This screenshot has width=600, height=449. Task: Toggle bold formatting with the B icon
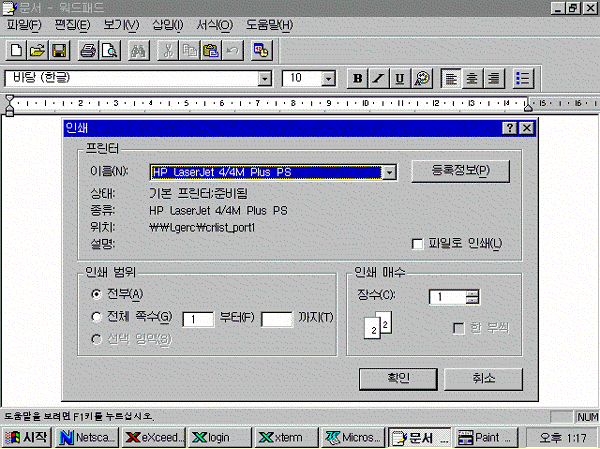(357, 78)
